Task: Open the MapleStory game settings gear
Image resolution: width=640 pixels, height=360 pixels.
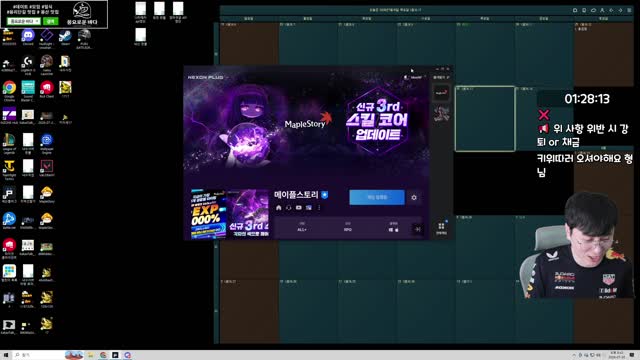Action: 414,198
